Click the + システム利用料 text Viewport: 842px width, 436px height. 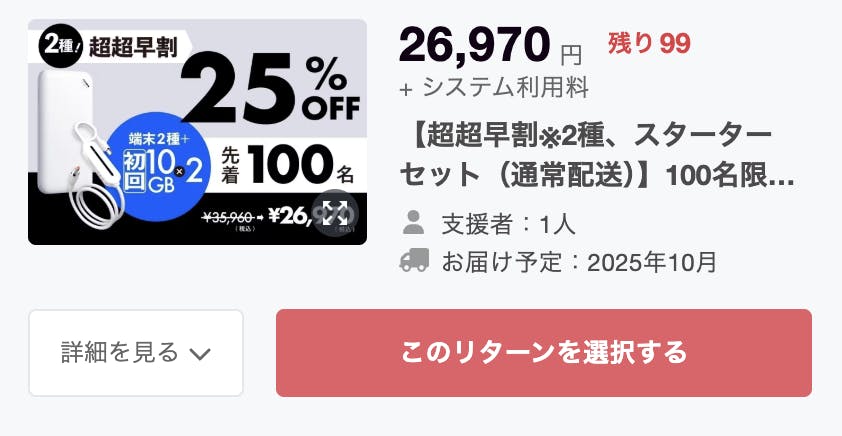click(493, 88)
